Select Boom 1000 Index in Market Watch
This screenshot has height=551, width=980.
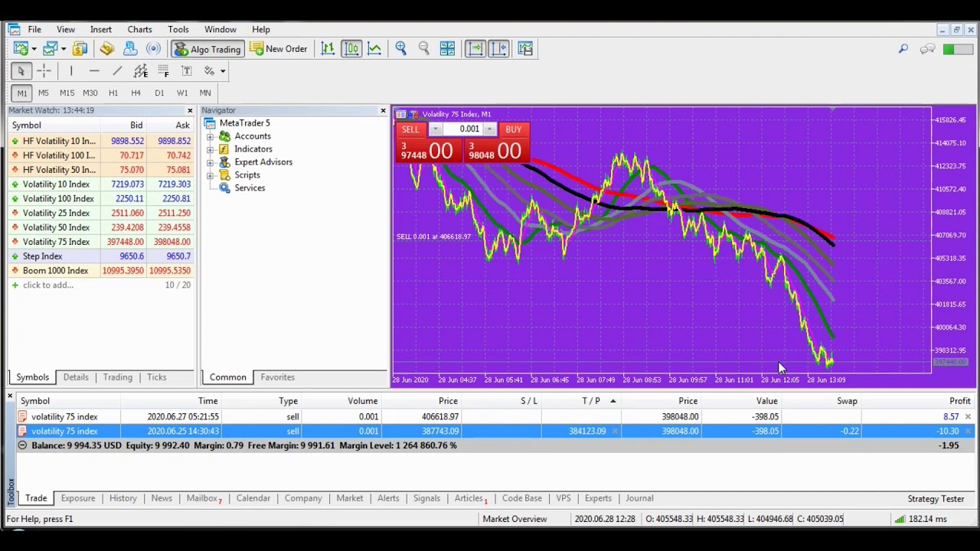point(100,271)
